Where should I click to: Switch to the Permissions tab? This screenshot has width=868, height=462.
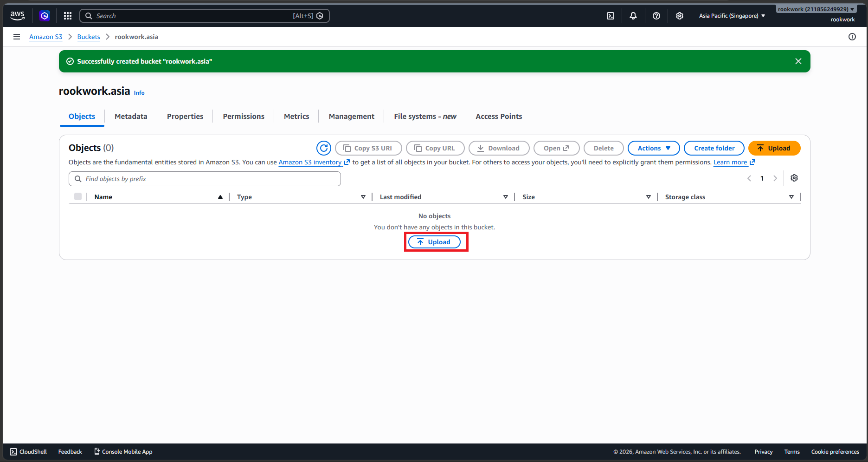244,117
